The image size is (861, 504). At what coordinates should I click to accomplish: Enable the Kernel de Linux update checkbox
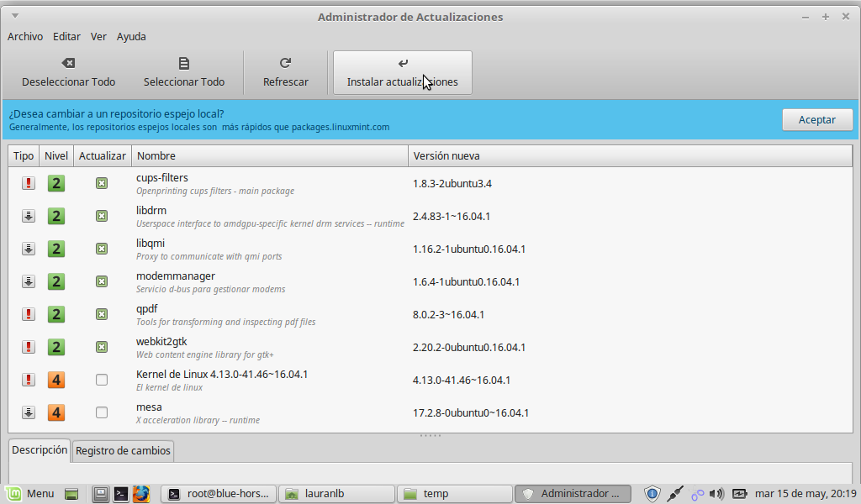(102, 380)
